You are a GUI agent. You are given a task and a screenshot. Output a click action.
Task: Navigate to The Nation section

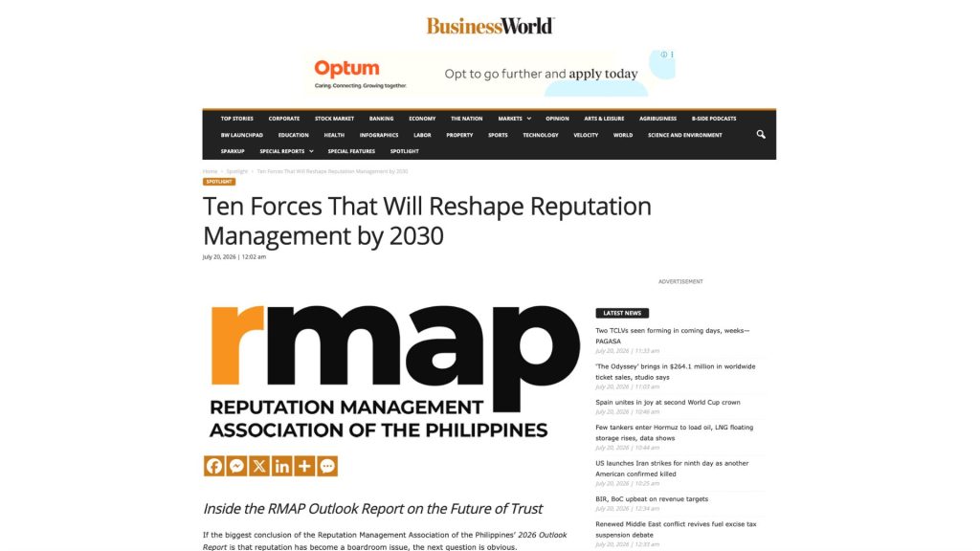[467, 119]
